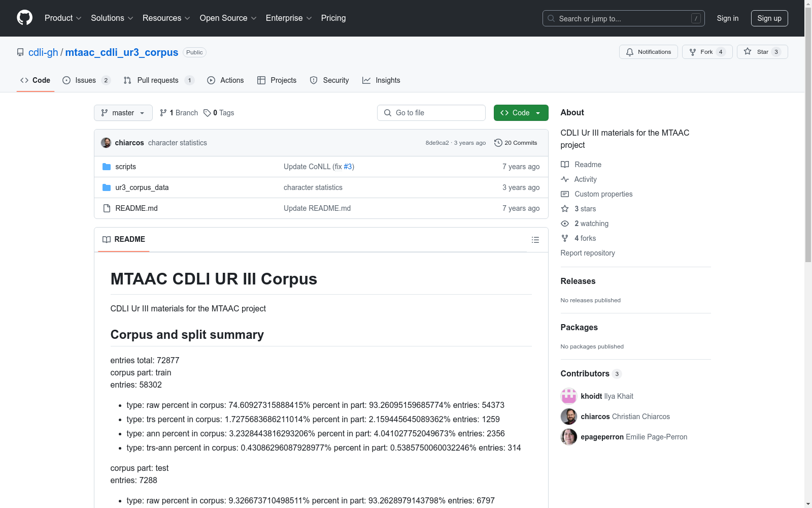The height and width of the screenshot is (508, 812).
Task: Click the pulse icon beside Activity
Action: tap(565, 179)
